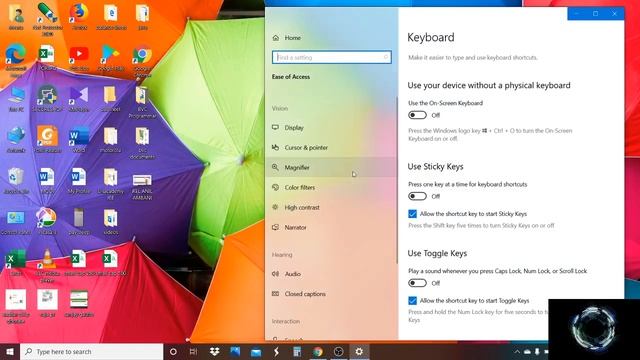Open Foxit Reader desktop shortcut
This screenshot has height=360, width=640.
point(47,140)
